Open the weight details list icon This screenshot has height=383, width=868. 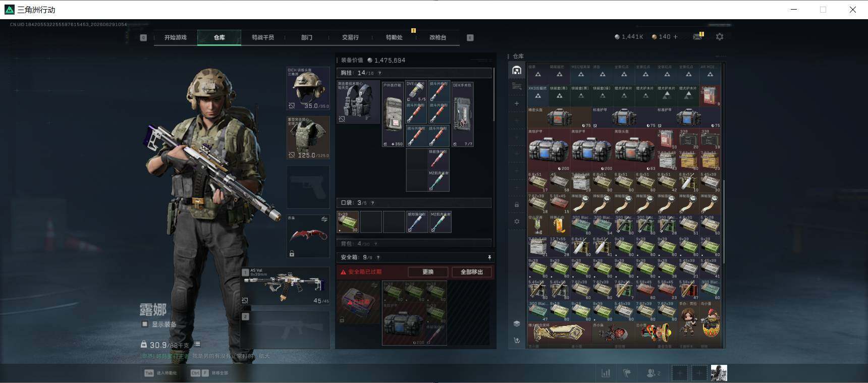click(197, 344)
